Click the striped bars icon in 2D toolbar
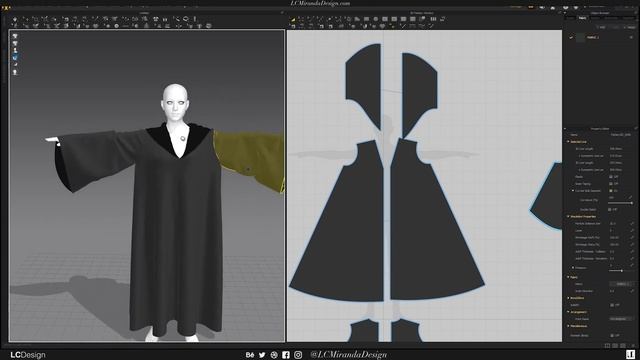Image resolution: width=640 pixels, height=360 pixels. 433,19
